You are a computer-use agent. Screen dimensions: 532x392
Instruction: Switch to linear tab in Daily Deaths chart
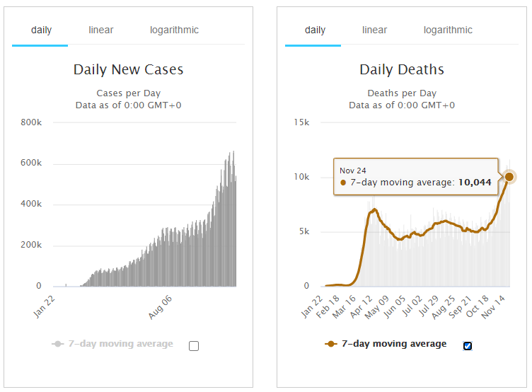click(x=374, y=30)
